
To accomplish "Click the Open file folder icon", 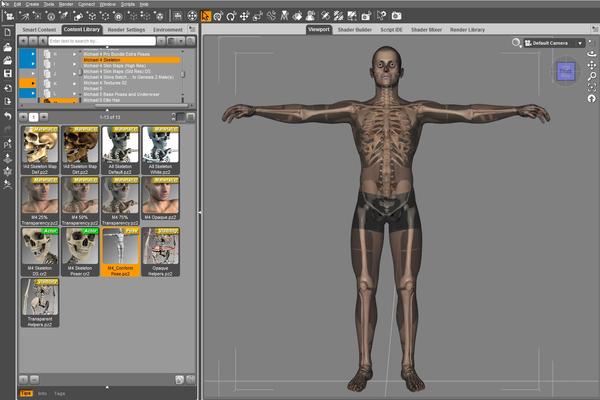I will click(x=7, y=45).
